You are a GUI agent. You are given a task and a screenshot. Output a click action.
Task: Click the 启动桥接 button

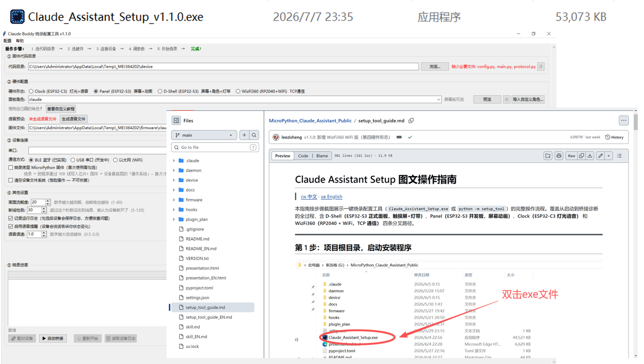[x=52, y=339]
